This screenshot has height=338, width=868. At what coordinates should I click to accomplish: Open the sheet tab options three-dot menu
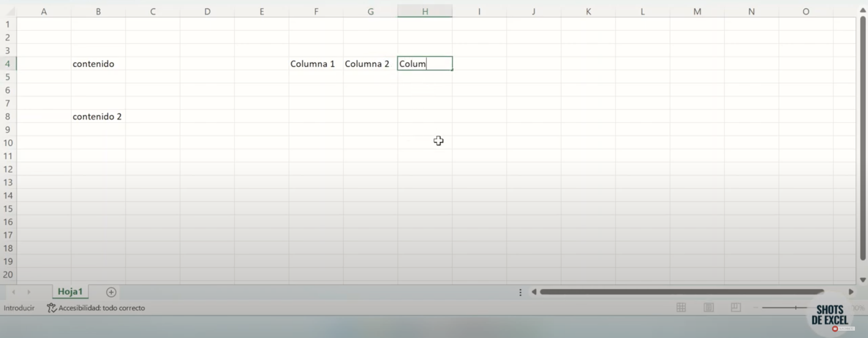tap(520, 292)
